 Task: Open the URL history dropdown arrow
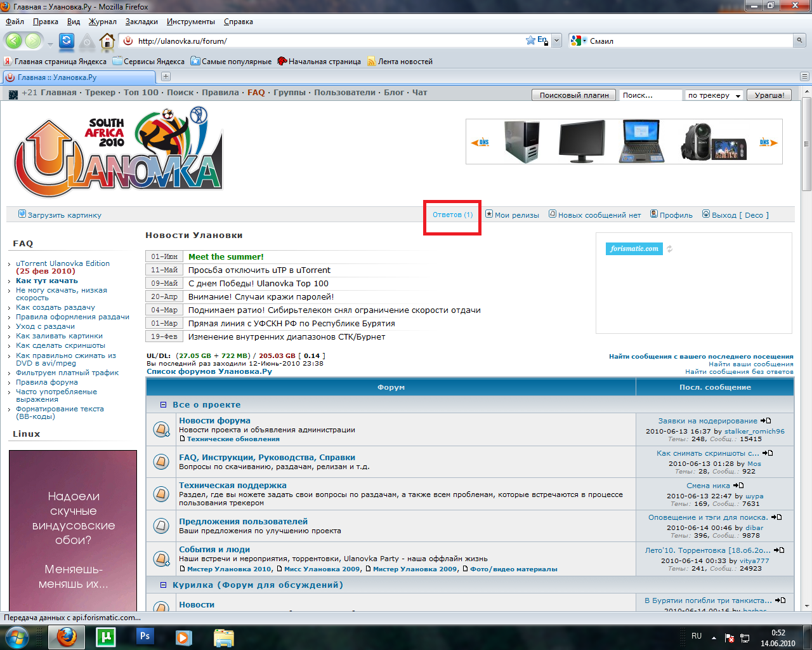(556, 41)
